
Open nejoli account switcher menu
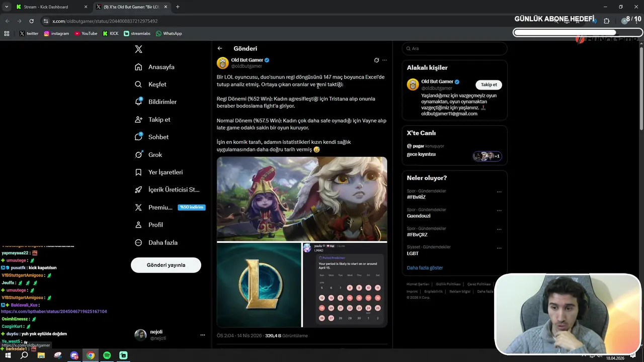click(170, 335)
